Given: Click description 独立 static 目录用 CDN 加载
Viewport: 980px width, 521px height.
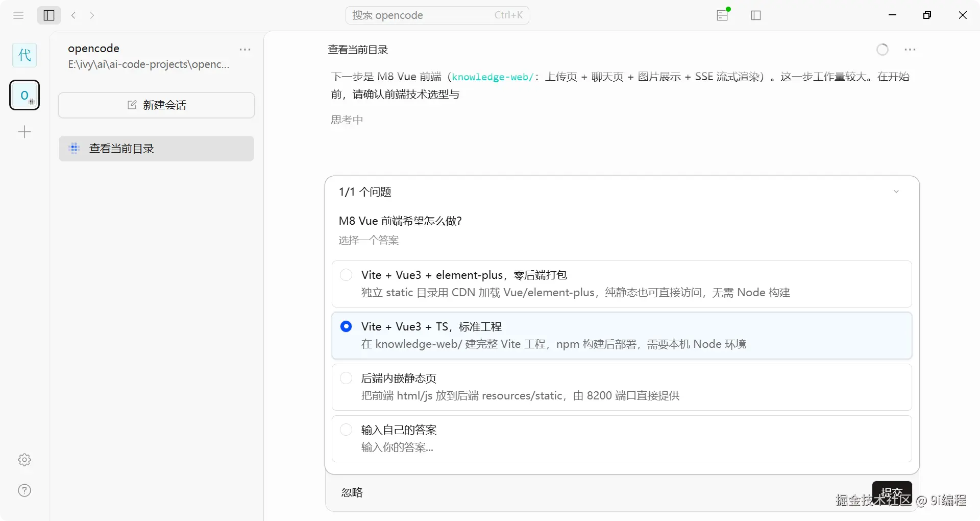Looking at the screenshot, I should pos(575,293).
